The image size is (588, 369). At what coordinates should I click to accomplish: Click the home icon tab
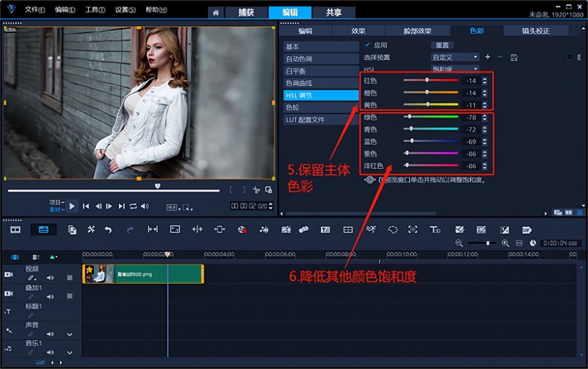(215, 13)
